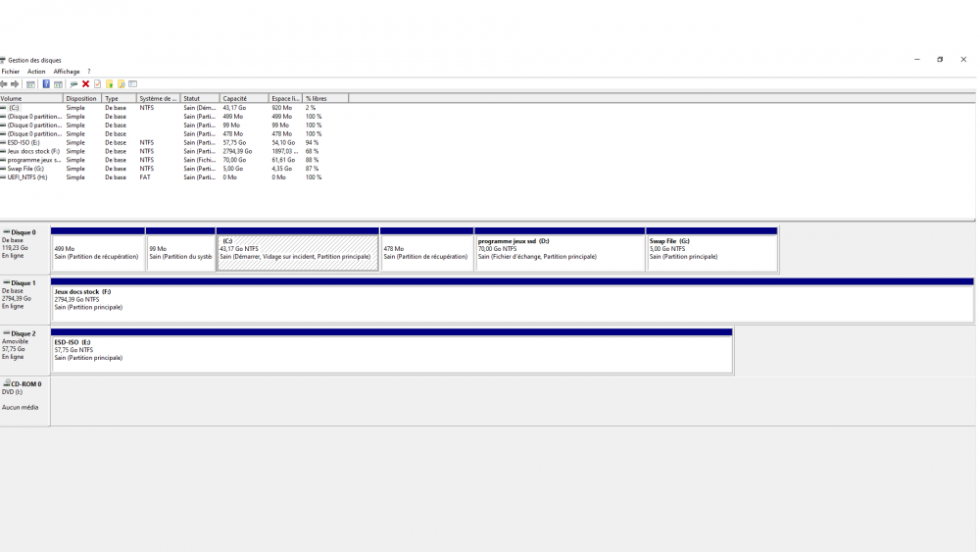Select Swap File (G:) in the volume list
Screen dimensions: 980x552
point(25,169)
